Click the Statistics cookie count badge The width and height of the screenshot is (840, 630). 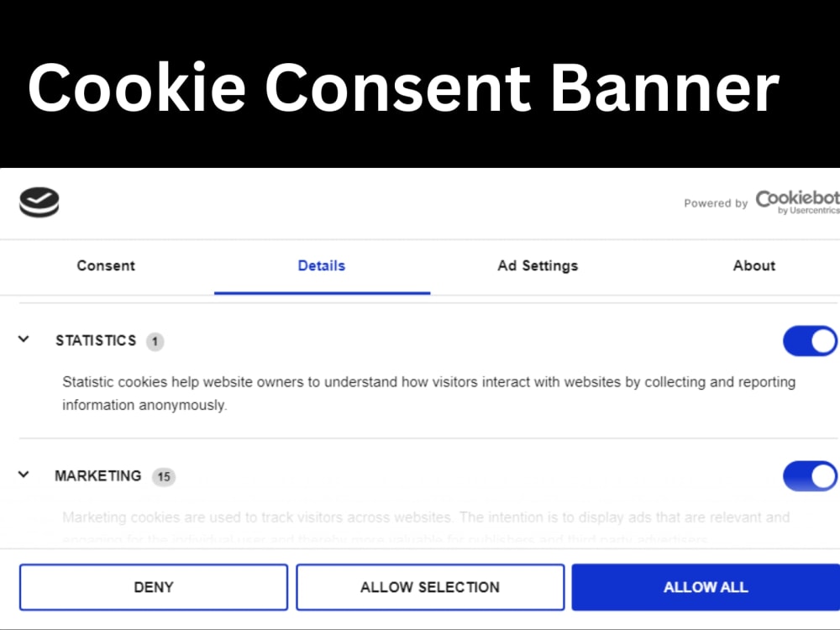click(x=155, y=341)
